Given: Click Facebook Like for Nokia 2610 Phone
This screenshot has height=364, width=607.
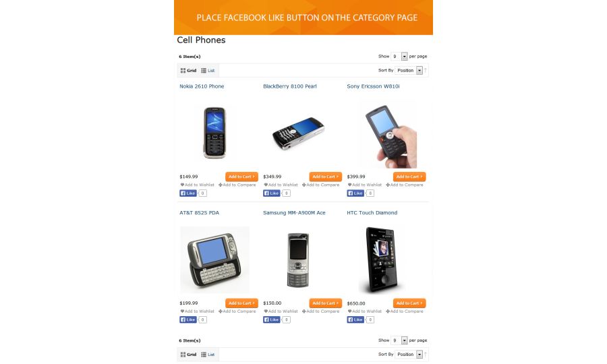Looking at the screenshot, I should (188, 193).
